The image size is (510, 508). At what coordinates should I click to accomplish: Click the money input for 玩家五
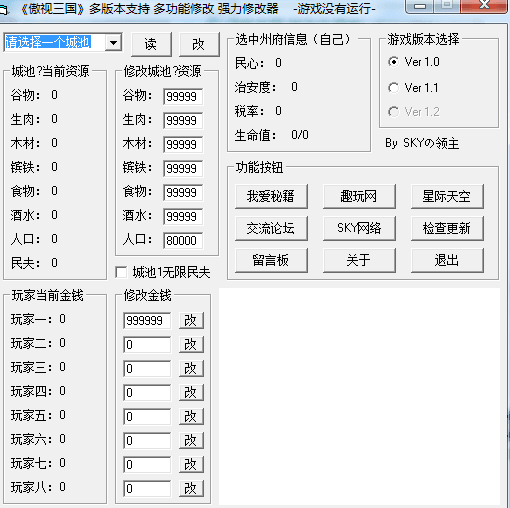[147, 417]
